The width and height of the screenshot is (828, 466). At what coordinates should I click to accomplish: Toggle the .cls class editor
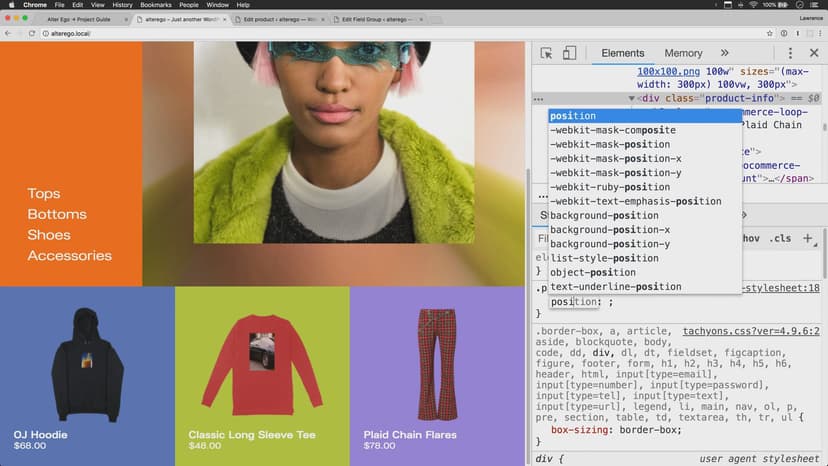tap(780, 239)
